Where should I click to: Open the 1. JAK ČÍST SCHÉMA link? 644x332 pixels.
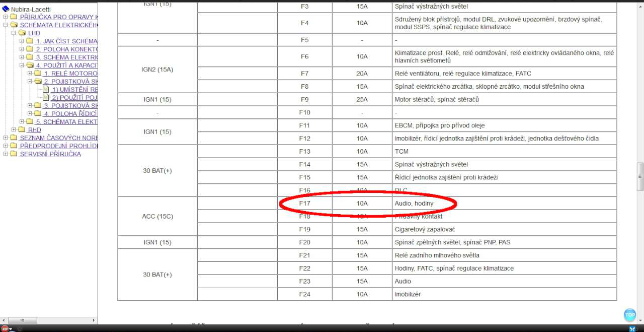(66, 41)
